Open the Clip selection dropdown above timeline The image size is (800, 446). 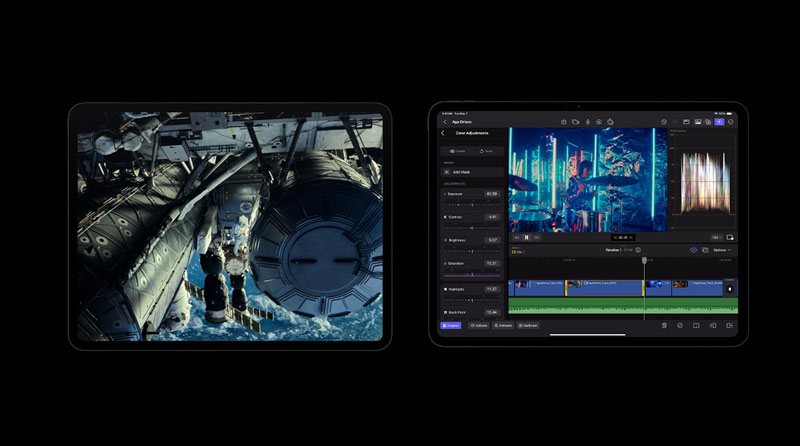[x=518, y=252]
